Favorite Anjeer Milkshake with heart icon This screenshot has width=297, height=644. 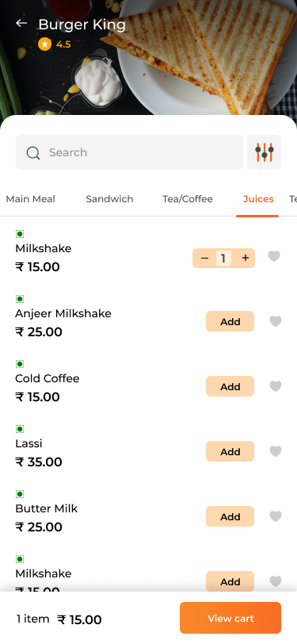tap(276, 321)
